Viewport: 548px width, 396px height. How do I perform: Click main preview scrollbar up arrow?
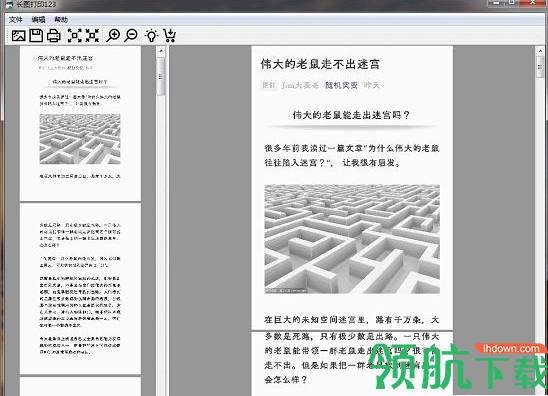coord(540,51)
